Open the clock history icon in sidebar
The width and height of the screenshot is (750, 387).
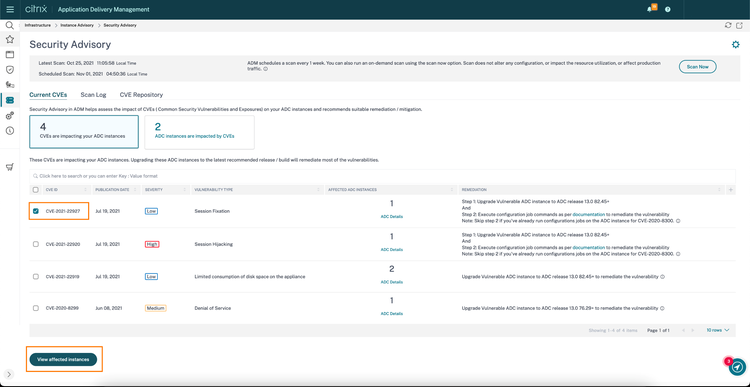pos(10,131)
